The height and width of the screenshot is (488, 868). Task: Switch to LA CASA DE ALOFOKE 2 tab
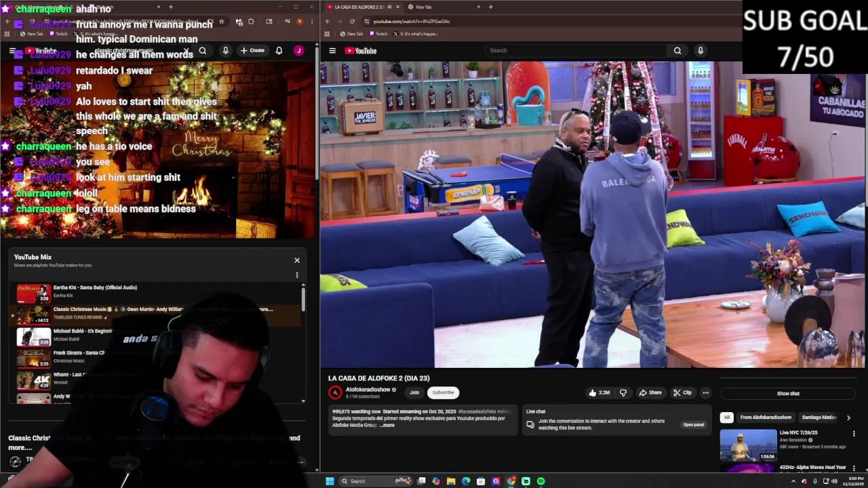[362, 7]
